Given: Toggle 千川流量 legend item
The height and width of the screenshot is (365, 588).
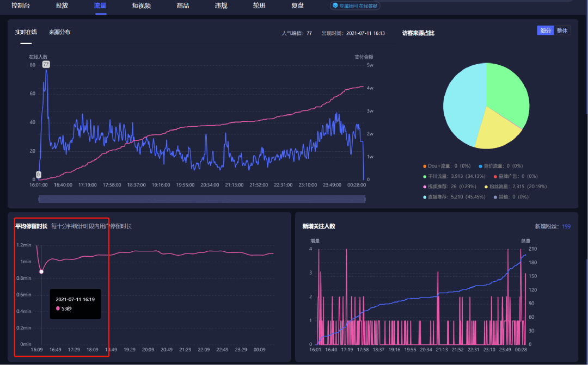Looking at the screenshot, I should coord(454,176).
